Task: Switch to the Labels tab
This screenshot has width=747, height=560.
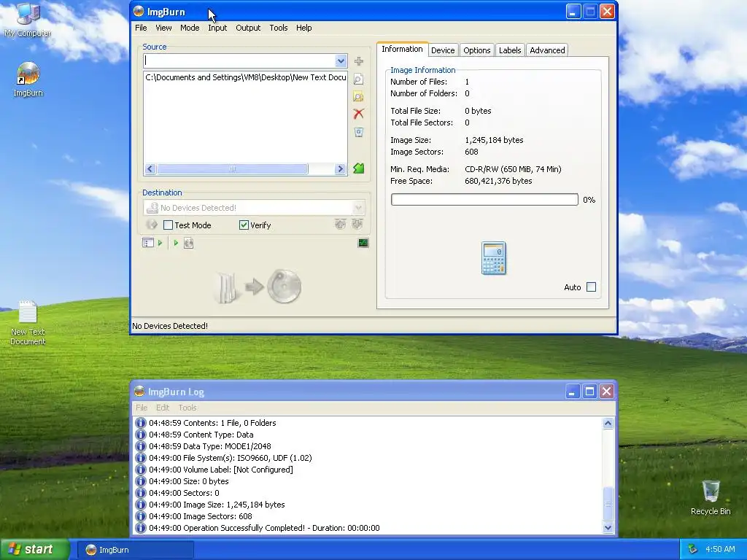Action: (510, 50)
